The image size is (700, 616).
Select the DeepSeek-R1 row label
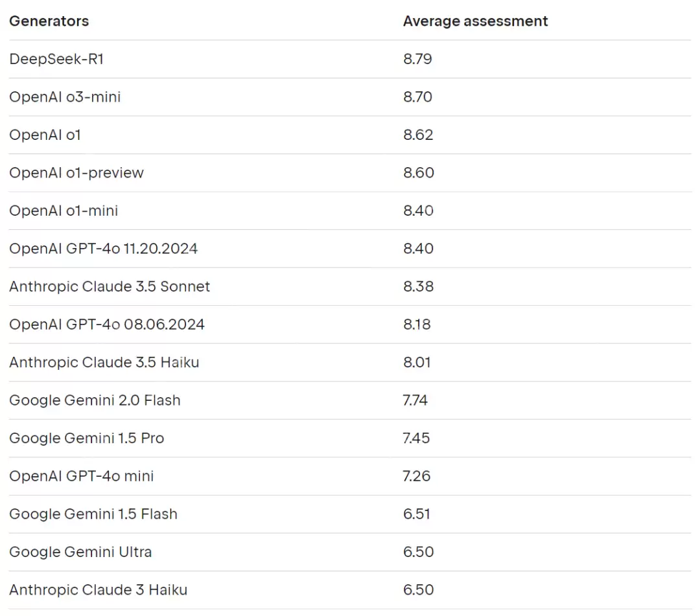pos(56,59)
